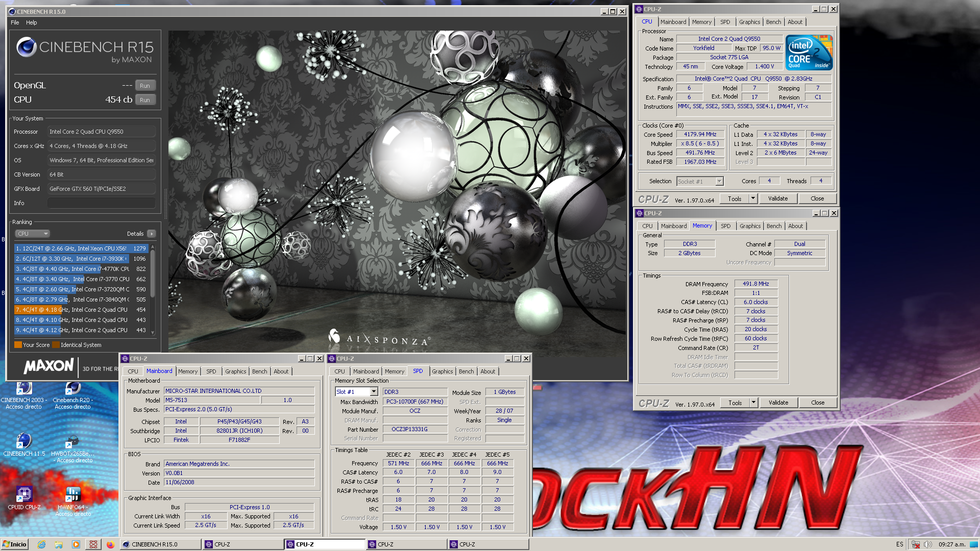This screenshot has height=551, width=980.
Task: Click the Memory CPU-Z window title icon
Action: coord(640,213)
